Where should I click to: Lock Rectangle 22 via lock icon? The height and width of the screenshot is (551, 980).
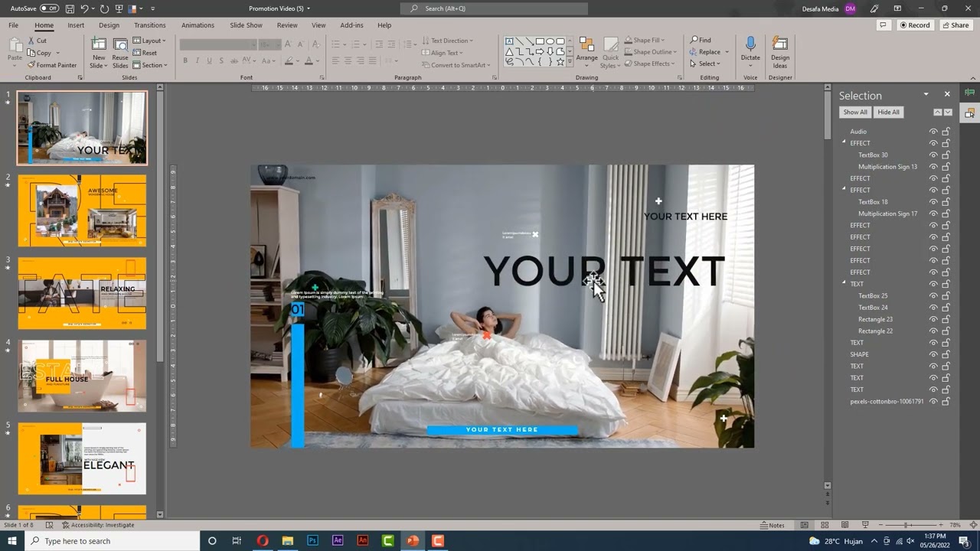click(946, 331)
